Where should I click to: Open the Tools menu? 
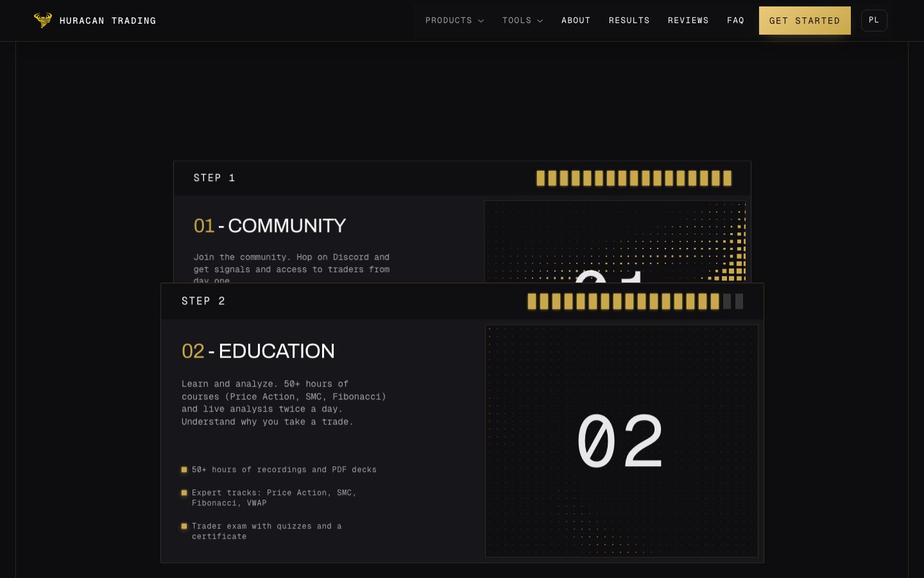point(523,21)
